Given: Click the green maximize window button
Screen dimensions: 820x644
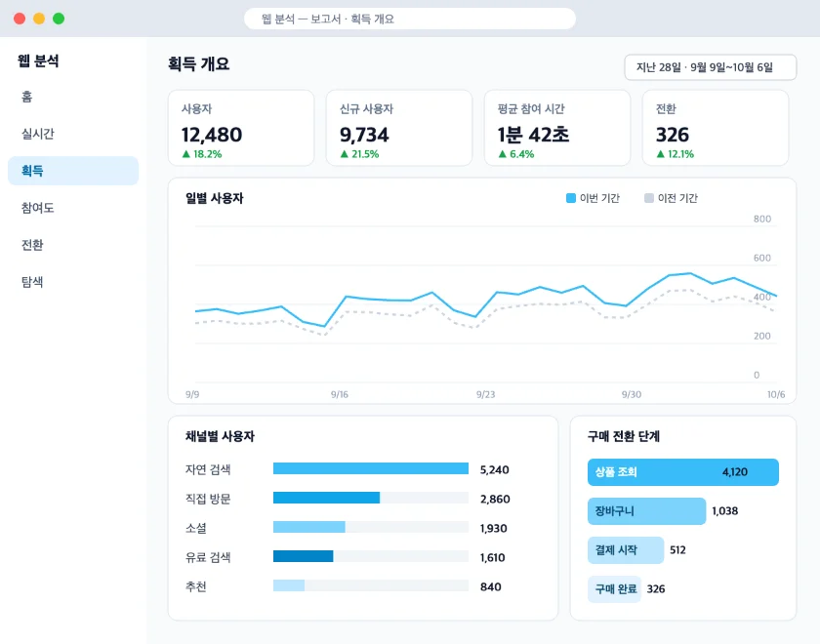Looking at the screenshot, I should (x=59, y=19).
